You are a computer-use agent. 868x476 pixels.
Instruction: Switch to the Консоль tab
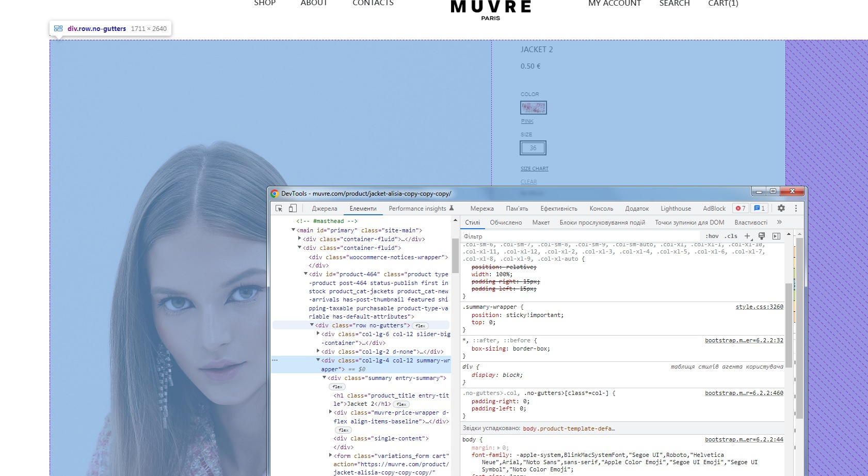pyautogui.click(x=601, y=209)
